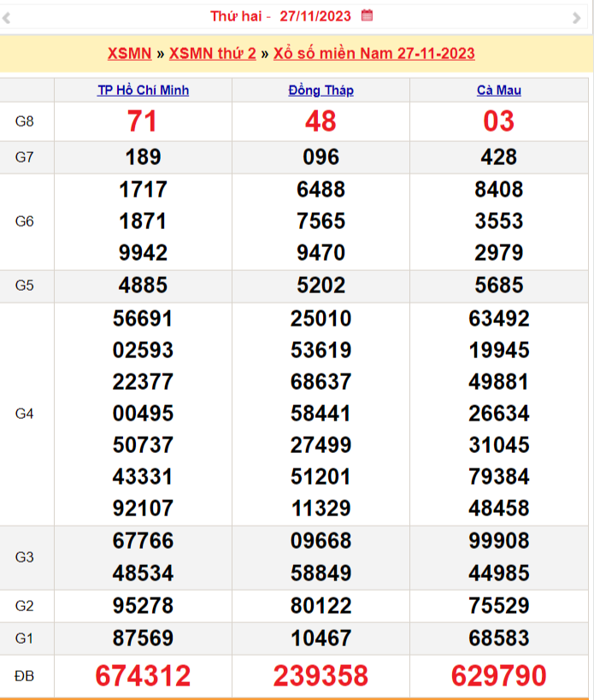Click the G8 number 71
The height and width of the screenshot is (700, 594).
tap(143, 121)
